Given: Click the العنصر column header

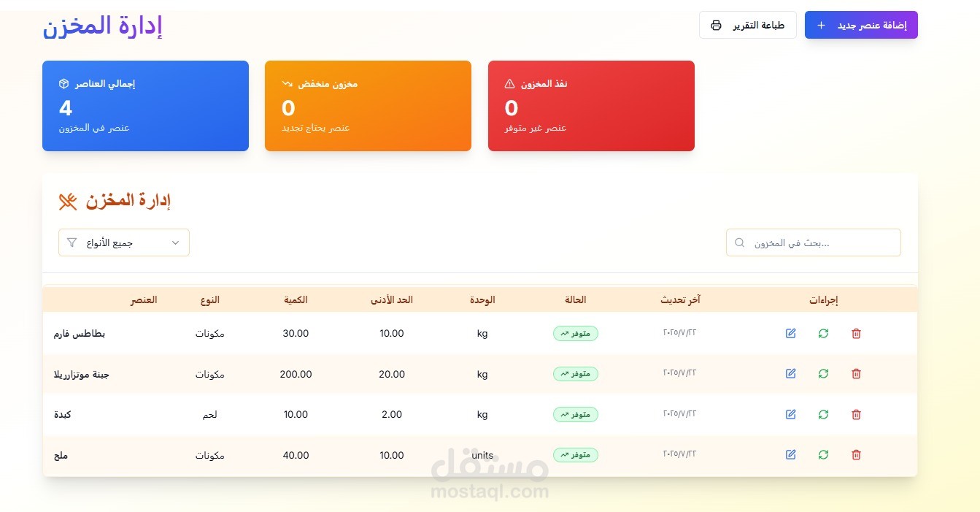Looking at the screenshot, I should pos(144,300).
